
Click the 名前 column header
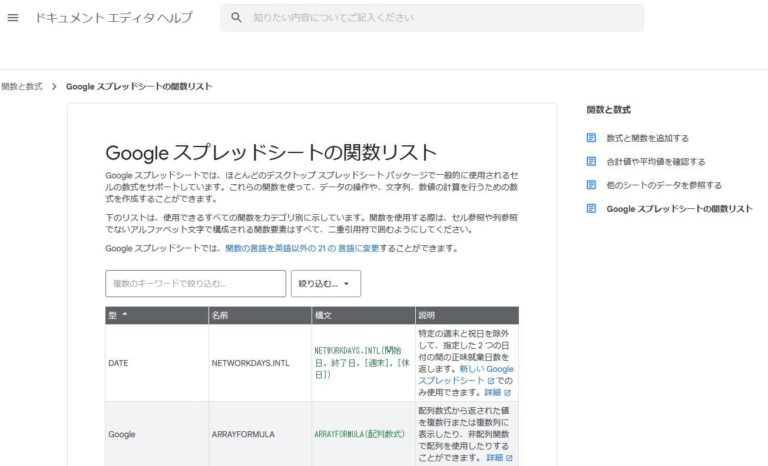[220, 315]
